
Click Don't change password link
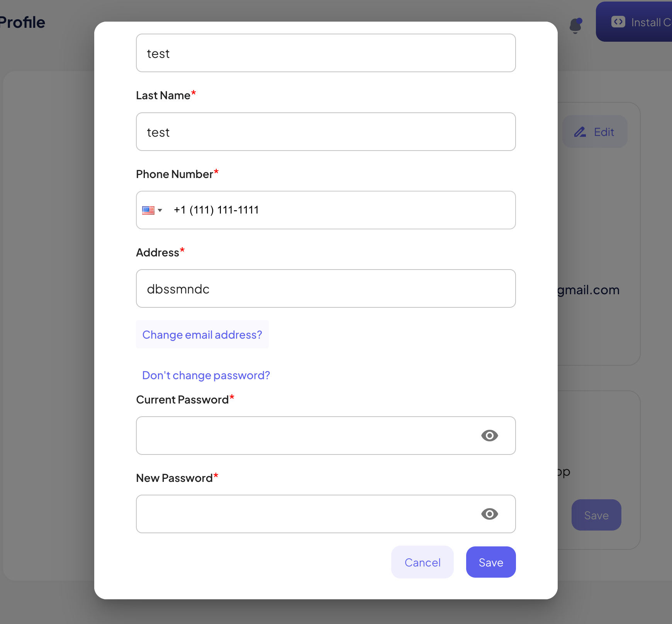[x=206, y=375]
